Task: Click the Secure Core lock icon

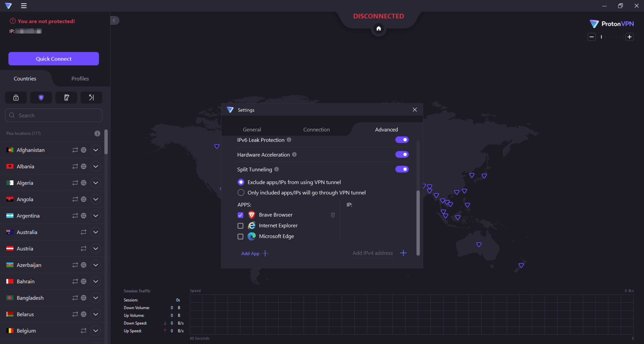Action: (x=16, y=98)
